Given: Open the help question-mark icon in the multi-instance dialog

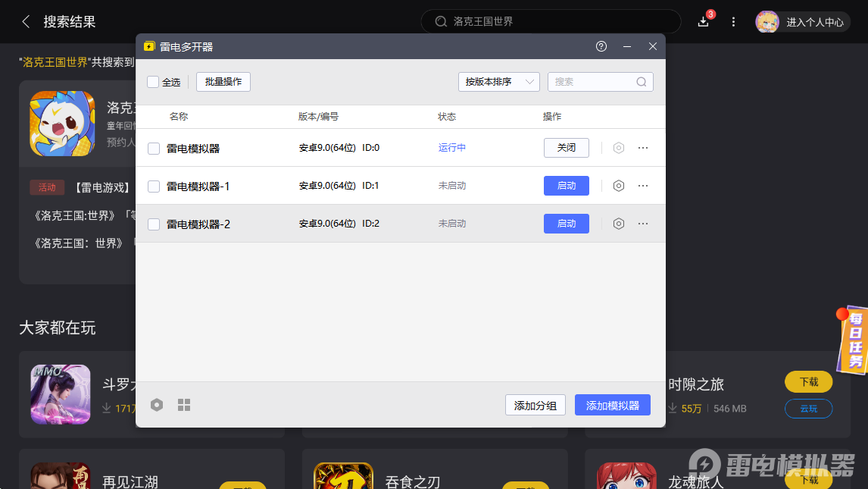Looking at the screenshot, I should (x=601, y=46).
